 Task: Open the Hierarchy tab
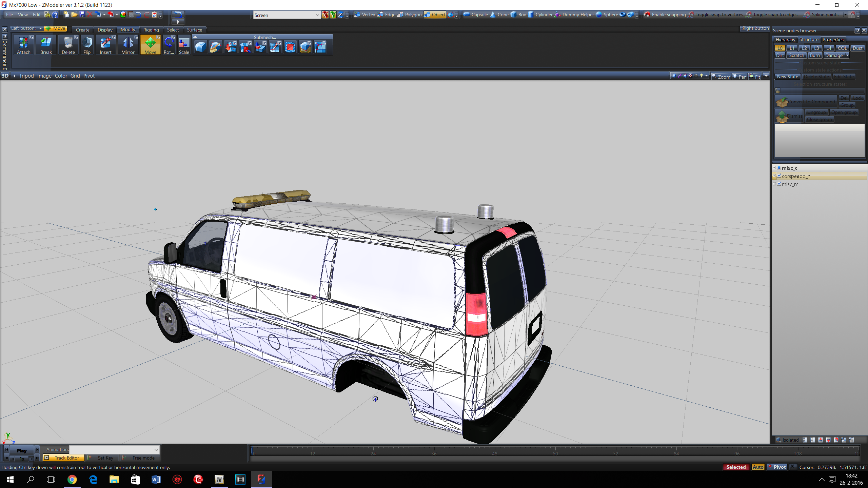785,40
